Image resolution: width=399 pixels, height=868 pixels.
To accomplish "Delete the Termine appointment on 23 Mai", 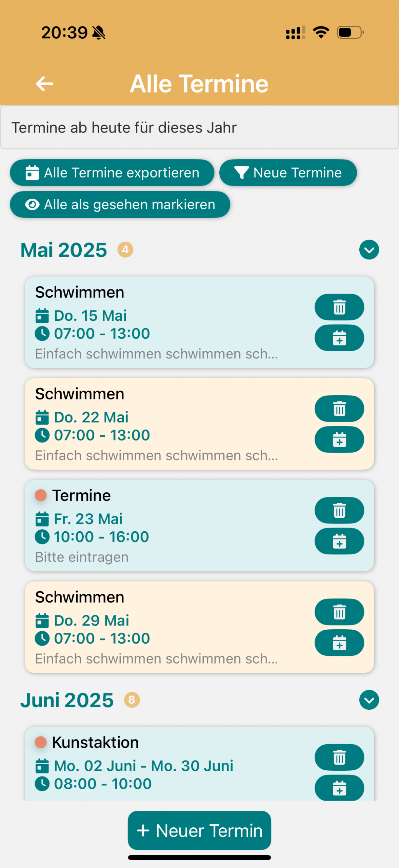I will [x=339, y=511].
